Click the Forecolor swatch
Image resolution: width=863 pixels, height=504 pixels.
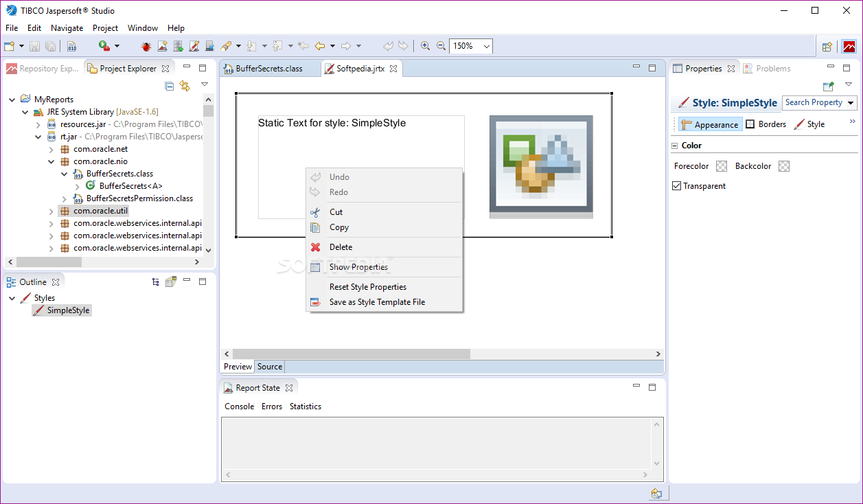pyautogui.click(x=722, y=166)
